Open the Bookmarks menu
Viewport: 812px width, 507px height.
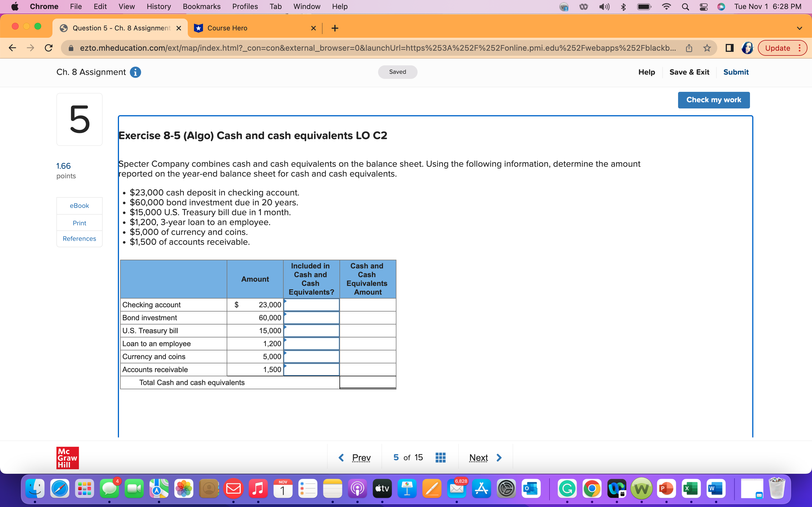201,7
